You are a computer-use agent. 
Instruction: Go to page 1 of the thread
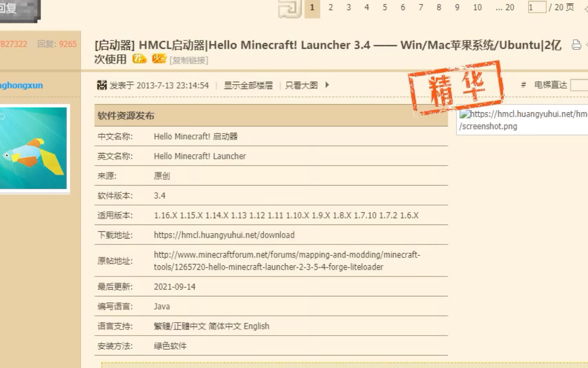(312, 8)
